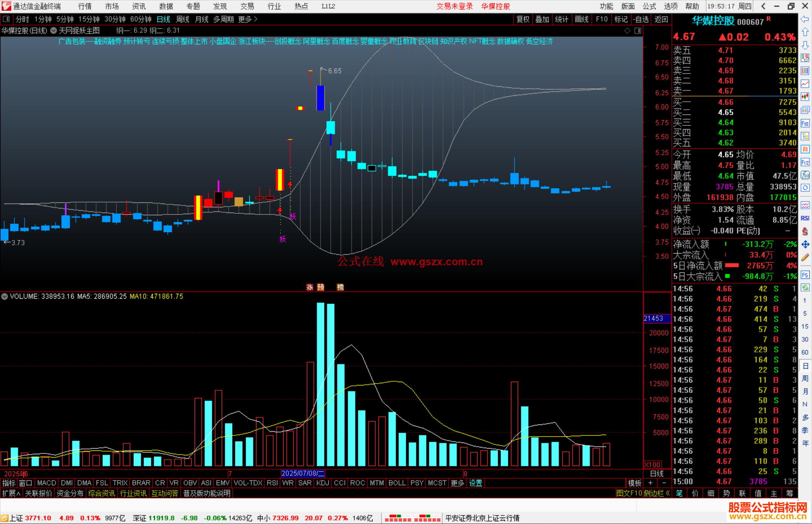Image resolution: width=812 pixels, height=524 pixels.
Task: Click the 笔 tick tab in bottom right
Action: point(679,493)
